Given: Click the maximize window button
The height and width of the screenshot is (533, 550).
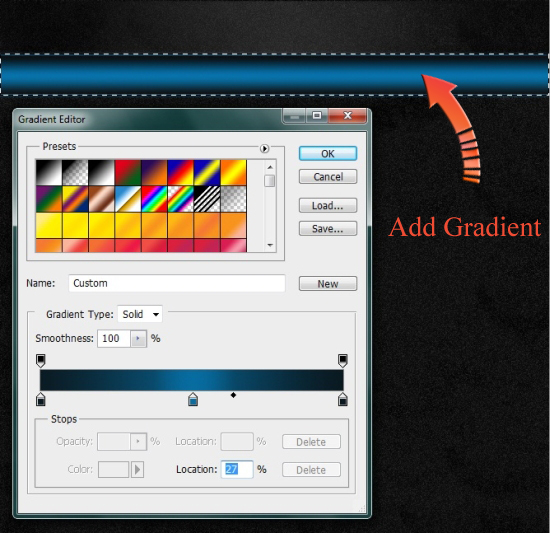Looking at the screenshot, I should pos(317,115).
